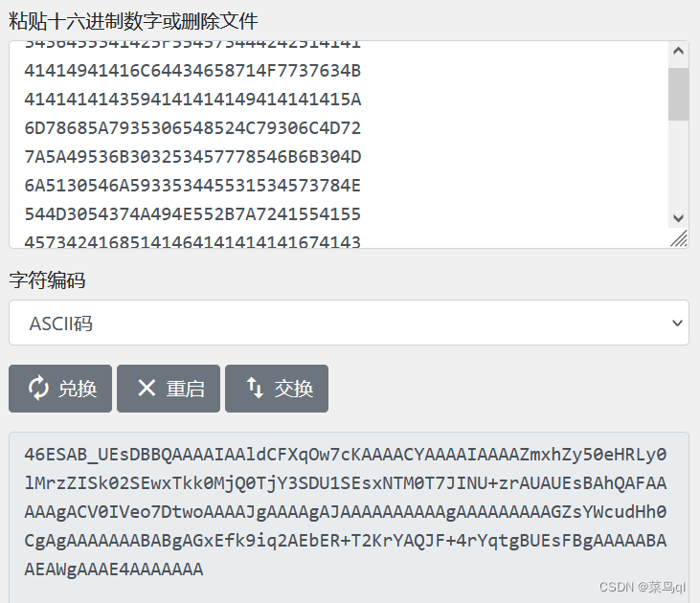700x603 pixels.
Task: Click the output line starting lMrzZISk02
Action: click(x=345, y=483)
